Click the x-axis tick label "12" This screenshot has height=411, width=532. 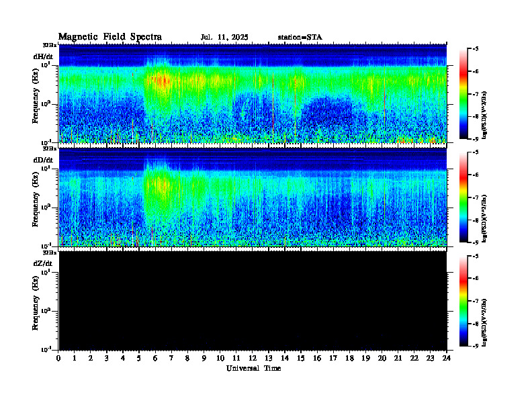click(253, 358)
